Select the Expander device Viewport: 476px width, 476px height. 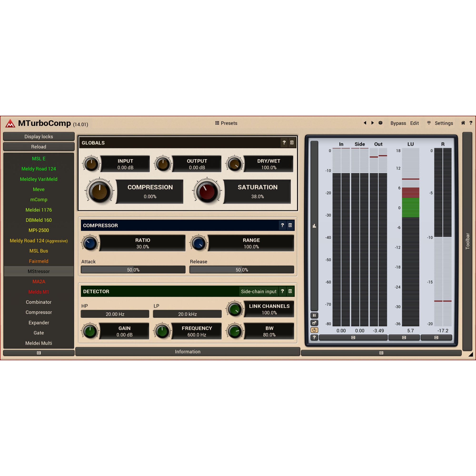39,323
